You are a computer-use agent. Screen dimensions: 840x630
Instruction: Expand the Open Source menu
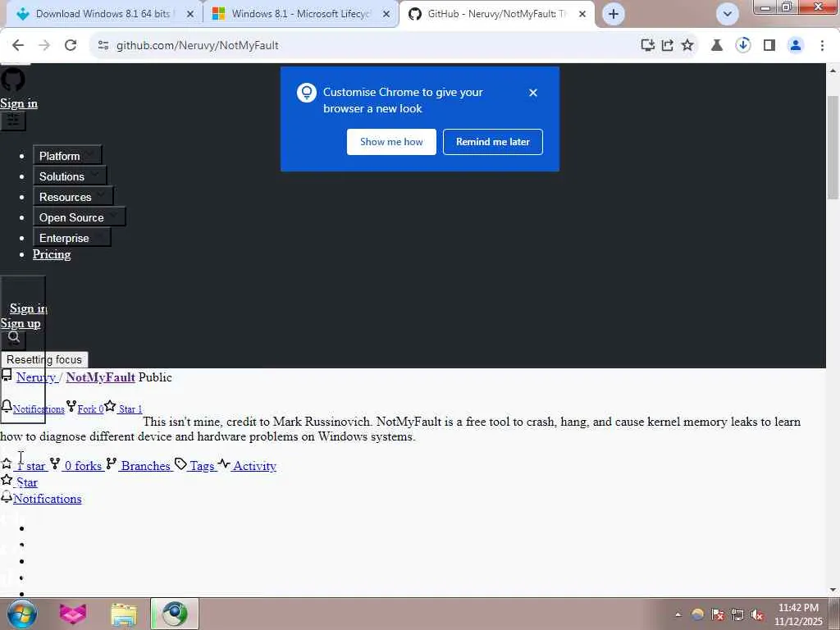click(80, 217)
